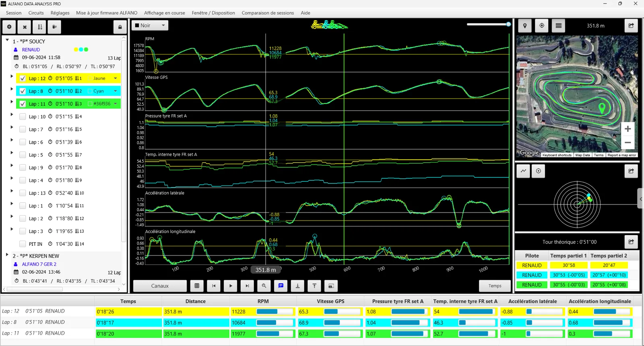644x346 pixels.
Task: Open the Circuits menu
Action: pos(36,13)
